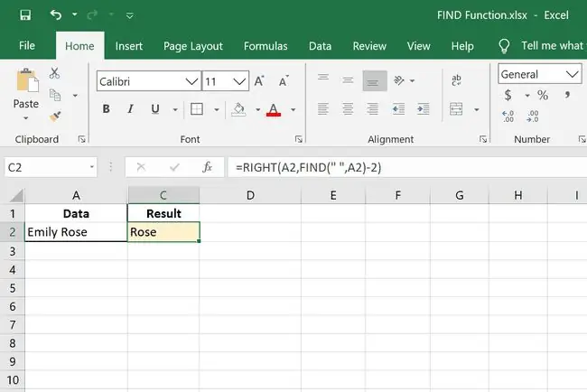587x392 pixels.
Task: Select cell A2 containing Emily Rose
Action: 76,232
